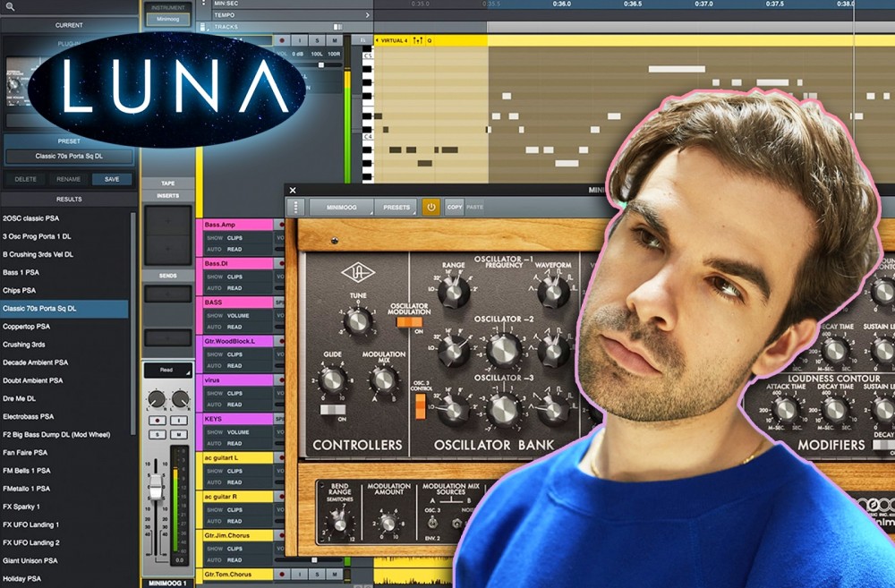Select the Minimoog instrument slot
The width and height of the screenshot is (895, 588).
point(168,19)
